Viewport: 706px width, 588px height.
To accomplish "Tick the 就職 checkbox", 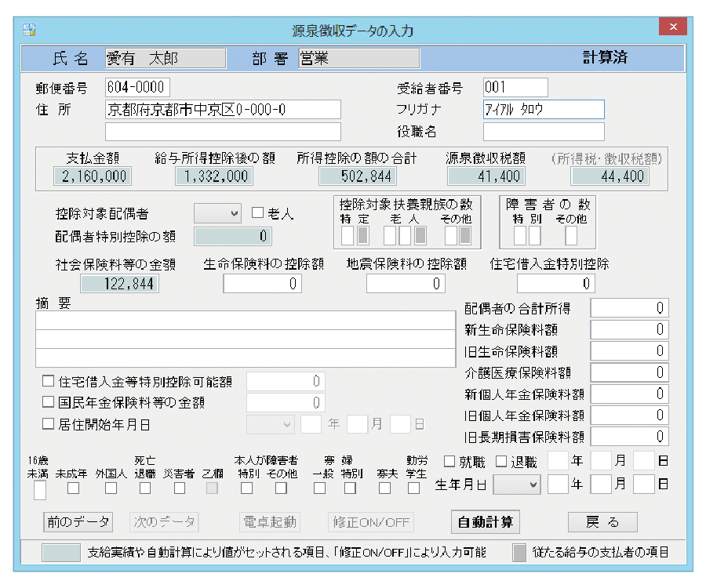I will (x=449, y=462).
